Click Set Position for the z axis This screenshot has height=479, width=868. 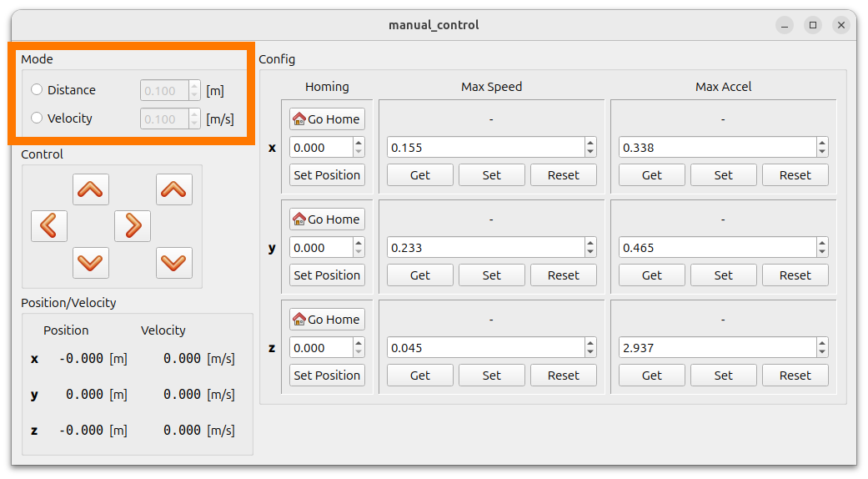[x=327, y=376]
